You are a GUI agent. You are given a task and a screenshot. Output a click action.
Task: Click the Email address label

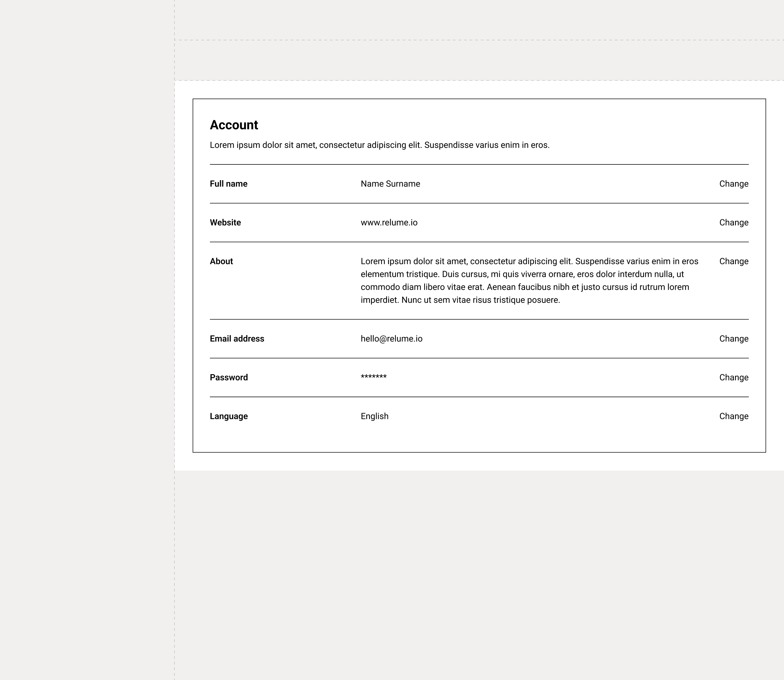click(237, 339)
